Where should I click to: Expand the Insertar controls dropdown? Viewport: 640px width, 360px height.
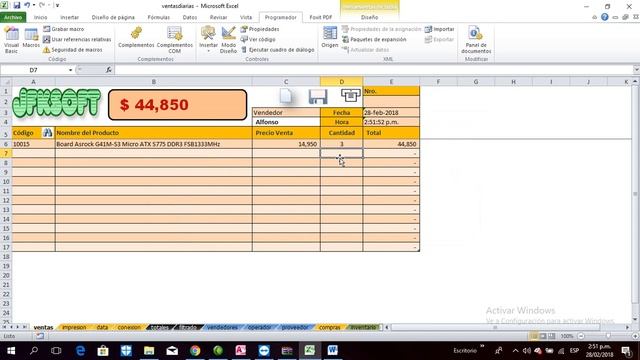208,50
